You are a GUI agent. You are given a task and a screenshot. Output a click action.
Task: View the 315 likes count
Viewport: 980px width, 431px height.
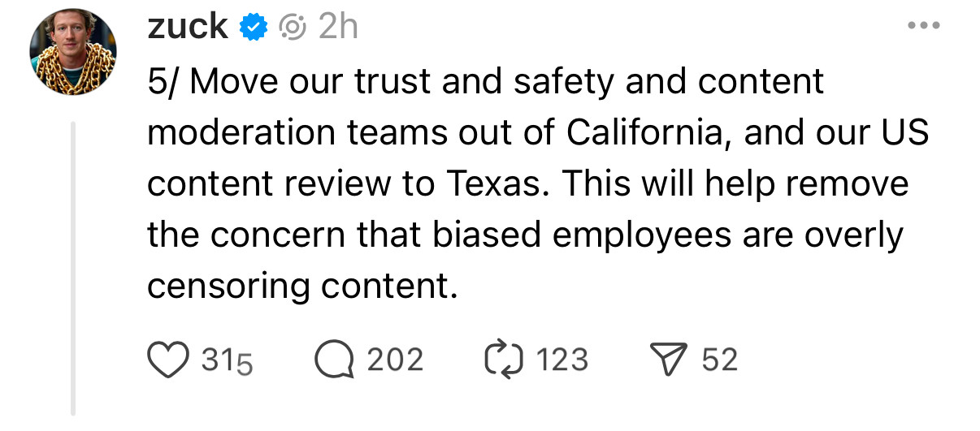point(228,360)
